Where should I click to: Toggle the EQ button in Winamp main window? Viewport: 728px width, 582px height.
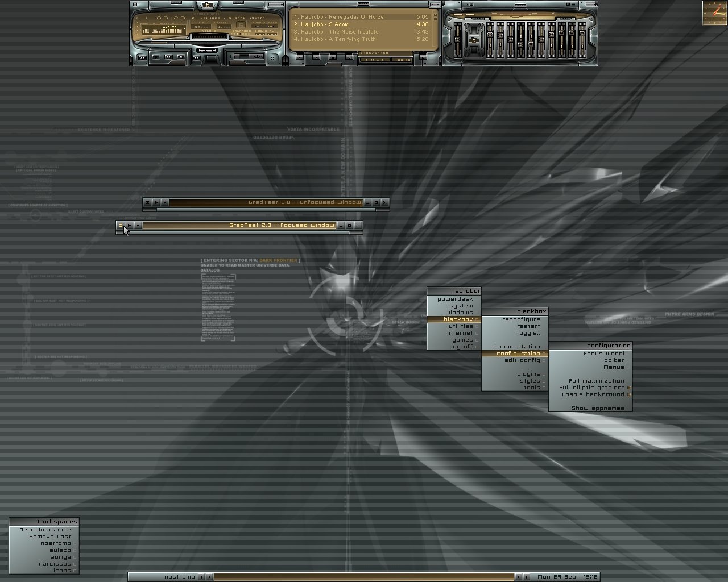[260, 34]
